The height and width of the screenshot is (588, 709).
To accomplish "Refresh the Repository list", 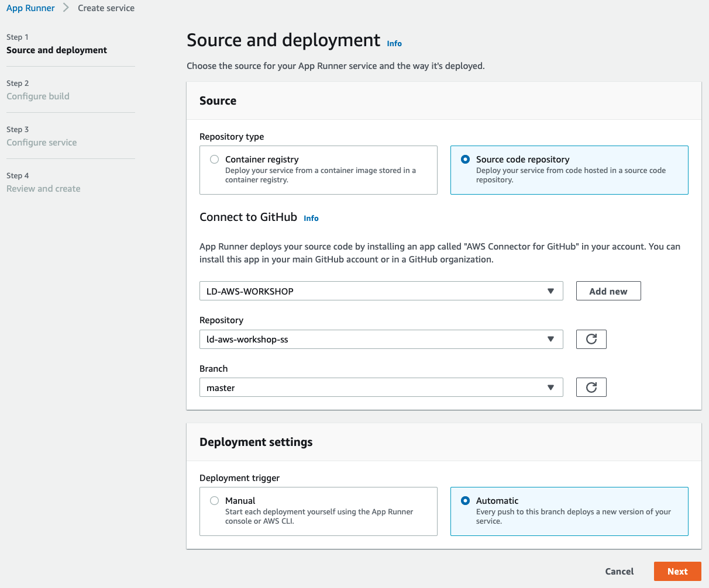I will (x=591, y=339).
